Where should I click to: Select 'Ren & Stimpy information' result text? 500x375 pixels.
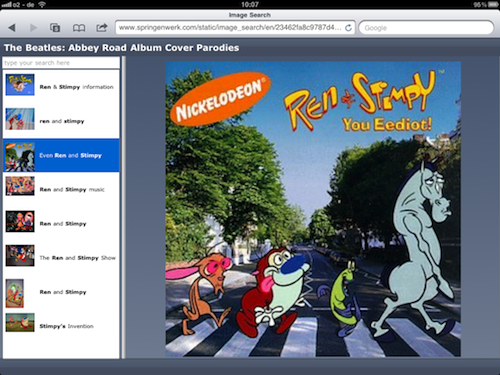[76, 87]
